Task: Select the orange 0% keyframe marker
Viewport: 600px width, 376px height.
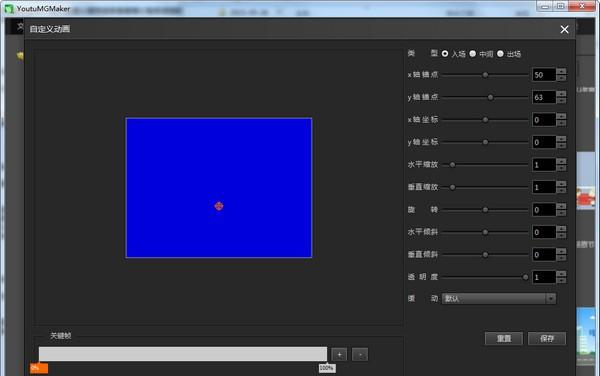Action: point(39,368)
